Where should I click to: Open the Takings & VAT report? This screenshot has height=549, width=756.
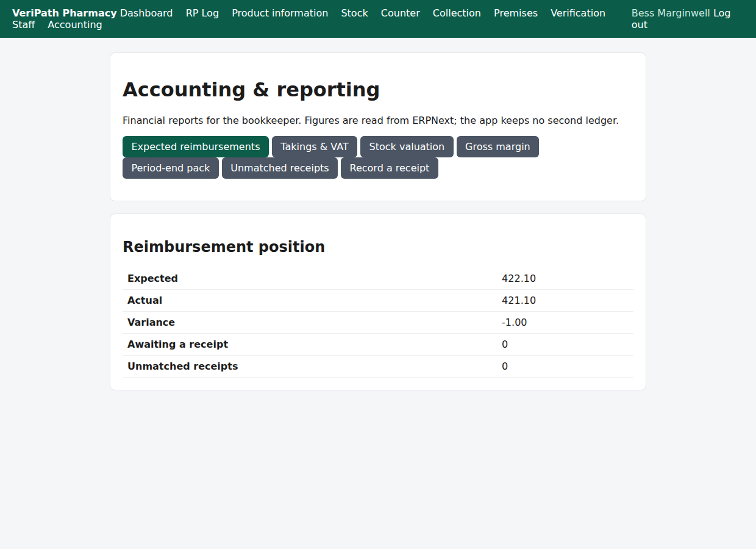coord(315,146)
